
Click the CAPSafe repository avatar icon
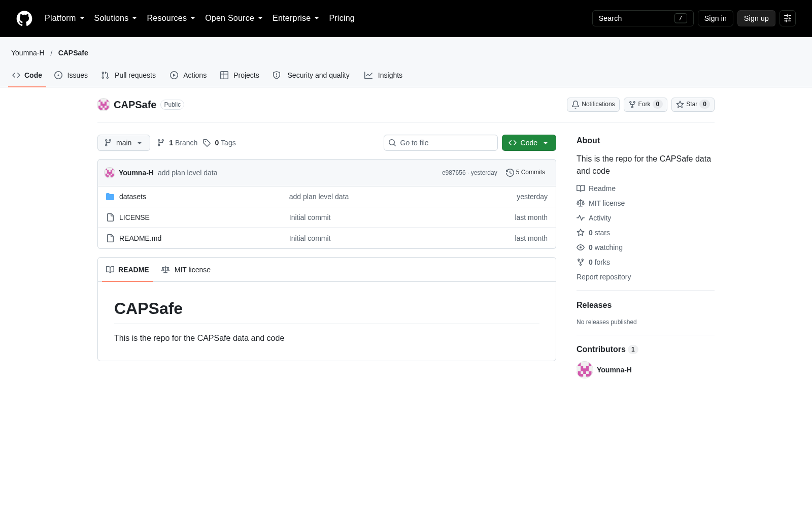click(x=104, y=105)
